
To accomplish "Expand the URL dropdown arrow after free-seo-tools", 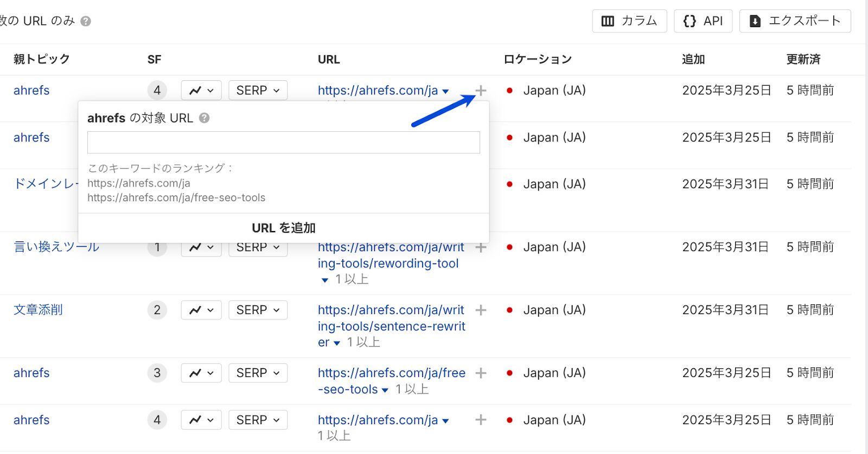I will 385,390.
